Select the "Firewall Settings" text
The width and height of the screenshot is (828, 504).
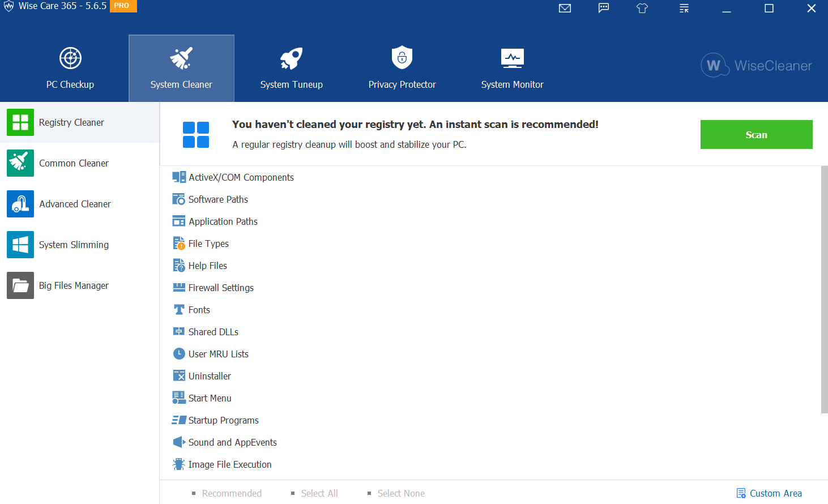pyautogui.click(x=221, y=288)
